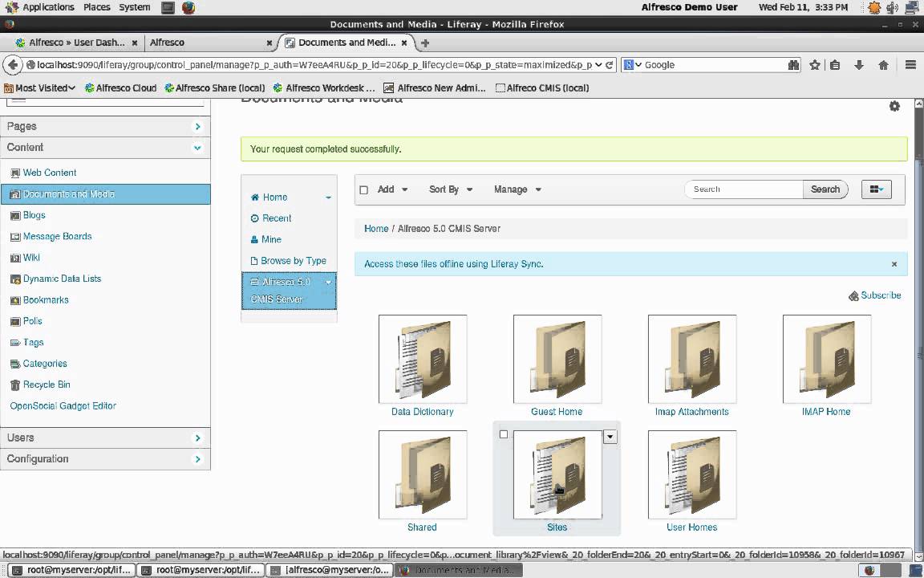Open Wiki section icon
This screenshot has width=924, height=578.
(x=15, y=258)
